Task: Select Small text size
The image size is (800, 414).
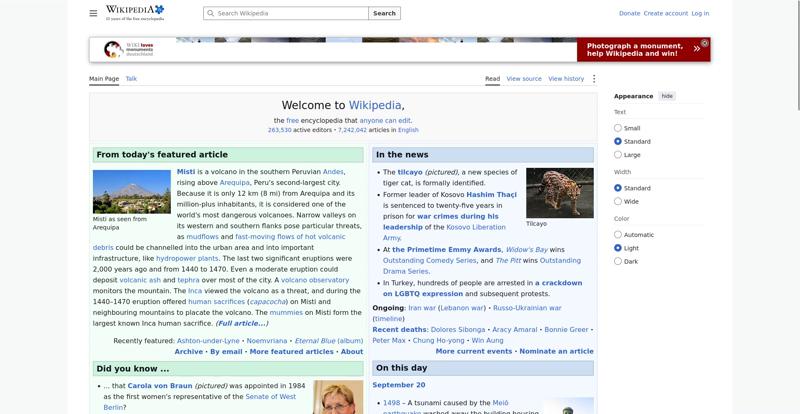Action: [x=618, y=128]
